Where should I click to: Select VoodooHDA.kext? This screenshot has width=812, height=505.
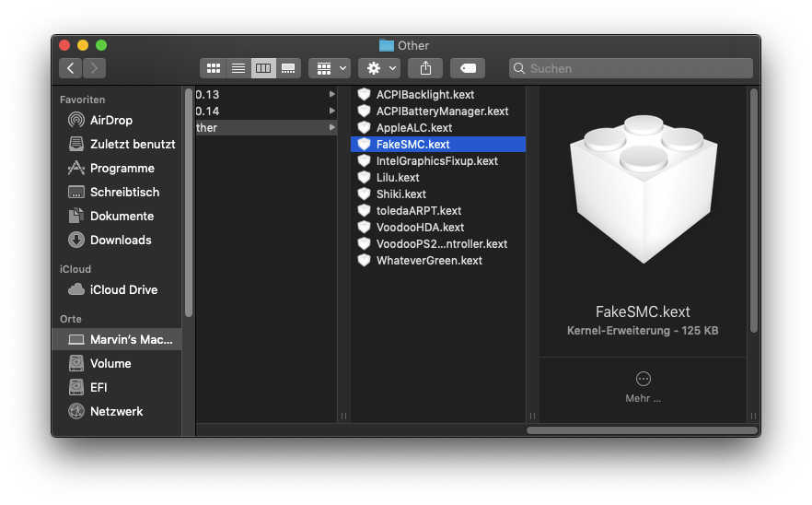(438, 227)
